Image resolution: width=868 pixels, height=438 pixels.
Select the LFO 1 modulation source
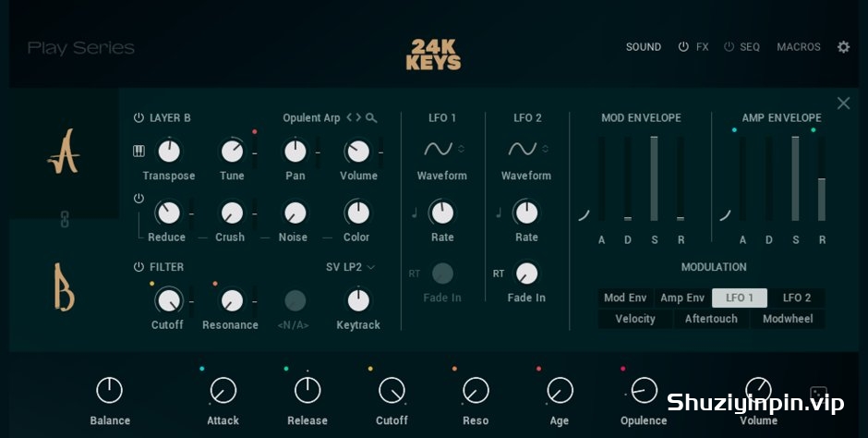740,298
